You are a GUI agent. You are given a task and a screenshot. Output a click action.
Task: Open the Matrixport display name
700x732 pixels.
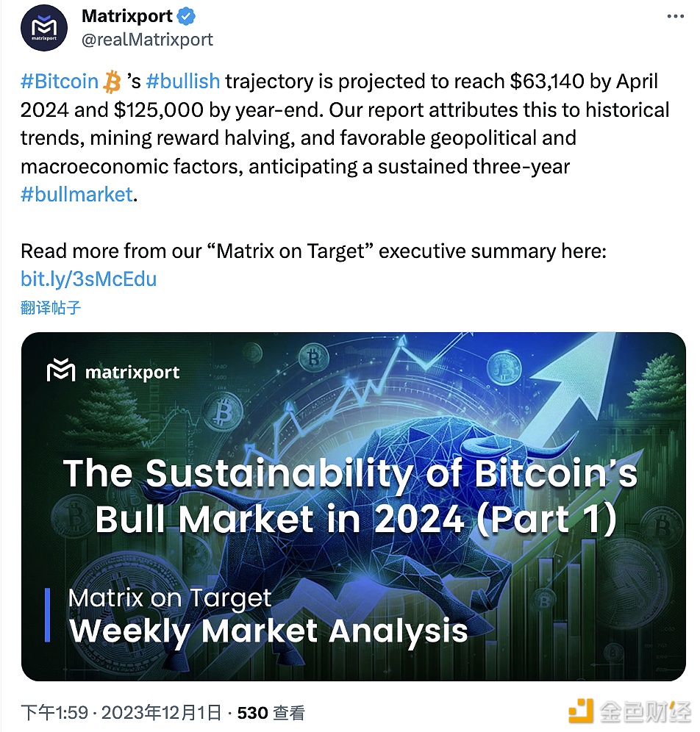tap(127, 15)
